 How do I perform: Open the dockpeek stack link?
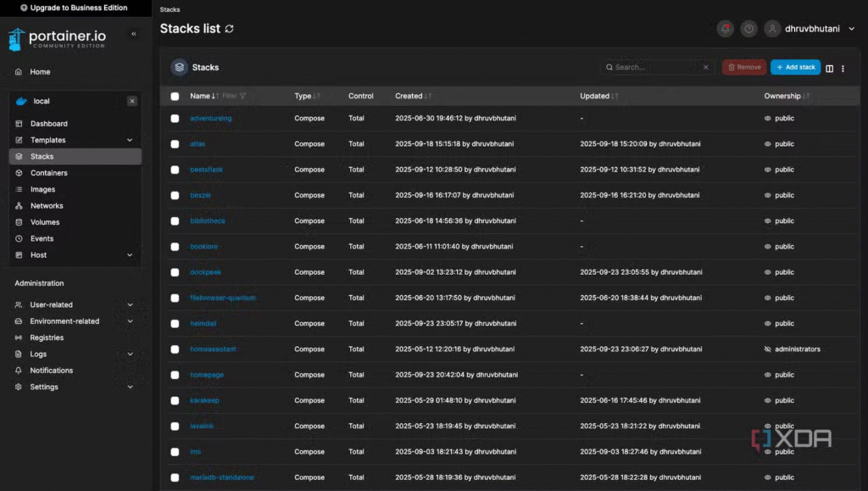click(x=205, y=272)
